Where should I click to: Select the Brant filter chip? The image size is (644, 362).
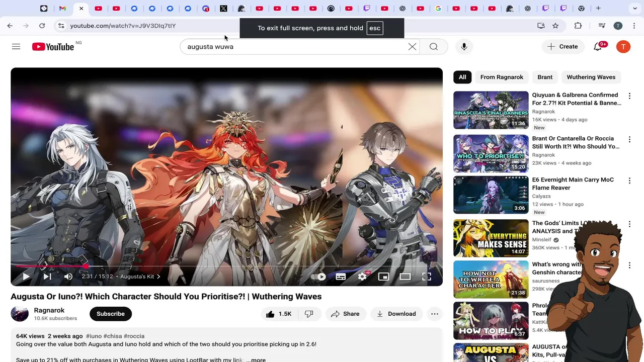point(545,77)
